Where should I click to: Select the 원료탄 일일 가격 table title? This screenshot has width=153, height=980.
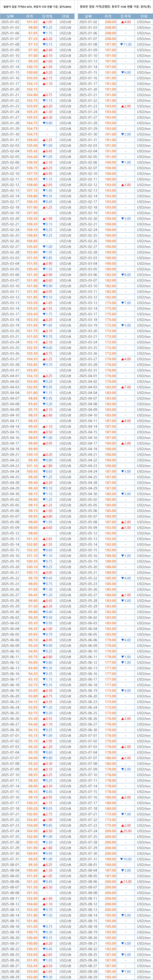point(115,6)
